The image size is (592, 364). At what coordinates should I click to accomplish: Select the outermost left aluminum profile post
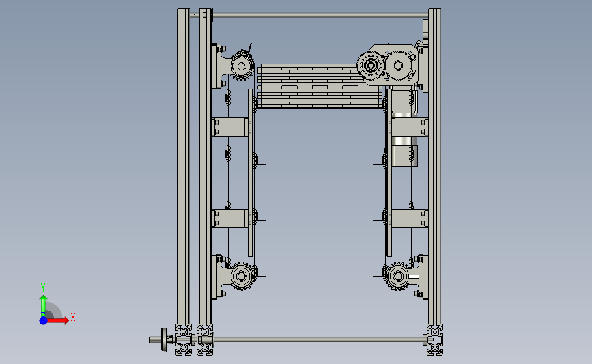pyautogui.click(x=183, y=166)
